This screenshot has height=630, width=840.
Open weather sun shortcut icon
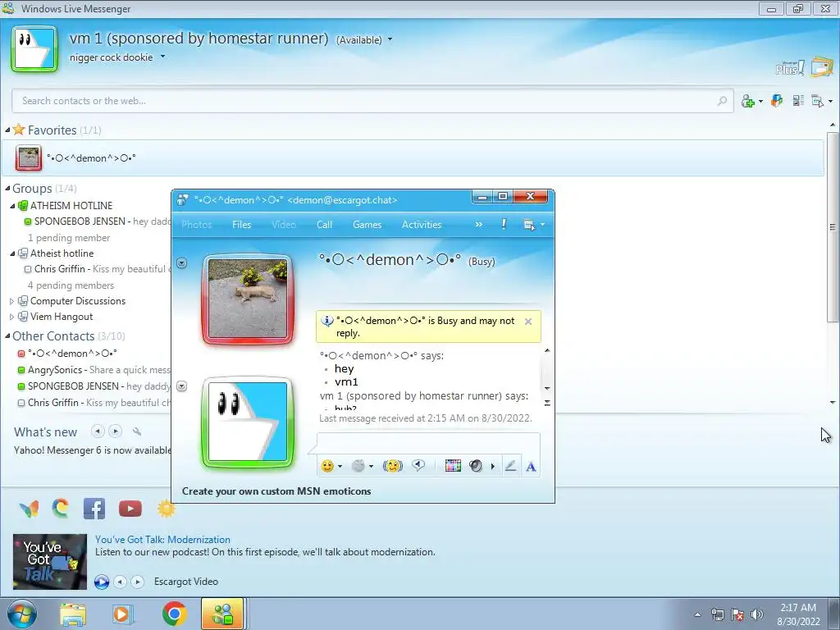[x=166, y=509]
